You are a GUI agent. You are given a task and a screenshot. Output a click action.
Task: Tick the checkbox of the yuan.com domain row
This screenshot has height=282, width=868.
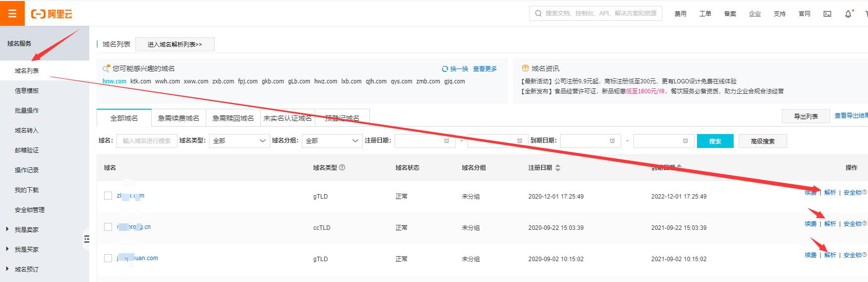pos(108,258)
